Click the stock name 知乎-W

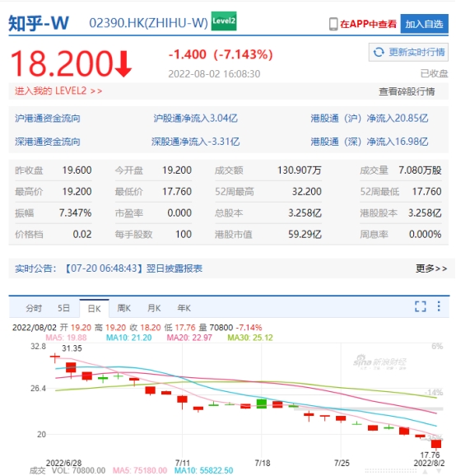pos(39,23)
